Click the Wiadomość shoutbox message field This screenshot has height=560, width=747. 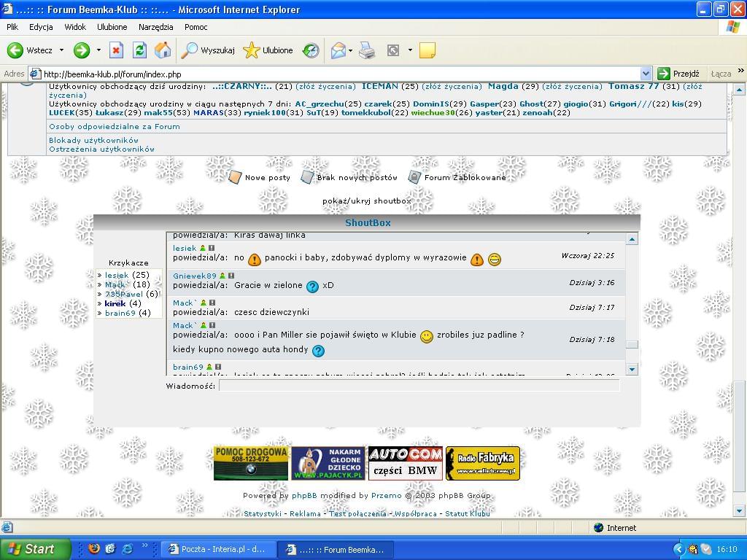(x=419, y=386)
